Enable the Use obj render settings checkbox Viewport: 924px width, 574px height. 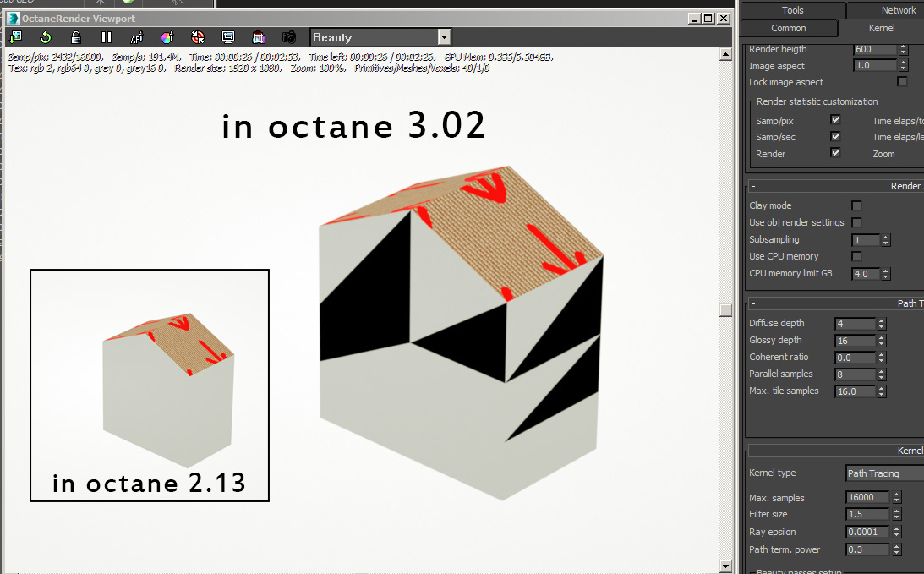click(856, 222)
